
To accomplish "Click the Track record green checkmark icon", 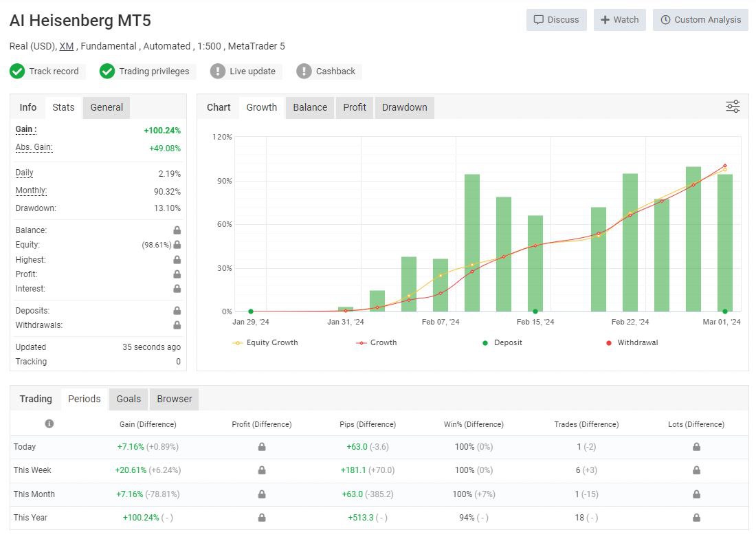I will pos(17,72).
